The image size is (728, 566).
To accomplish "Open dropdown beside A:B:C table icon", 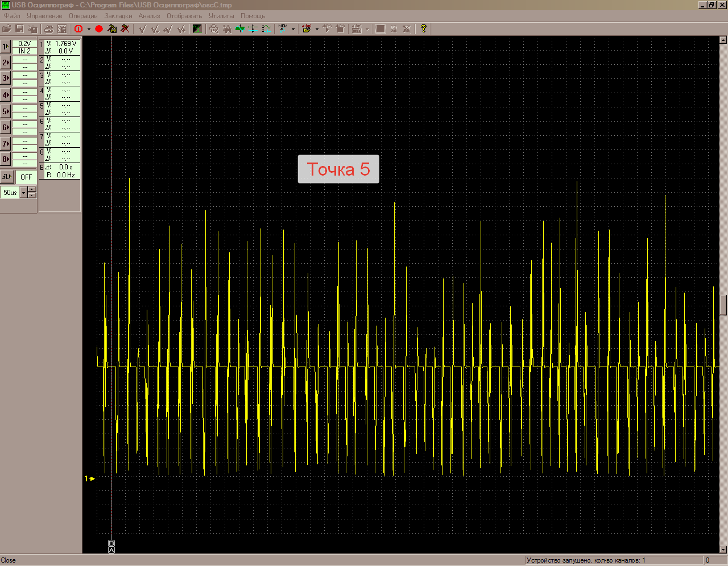I will tap(367, 28).
